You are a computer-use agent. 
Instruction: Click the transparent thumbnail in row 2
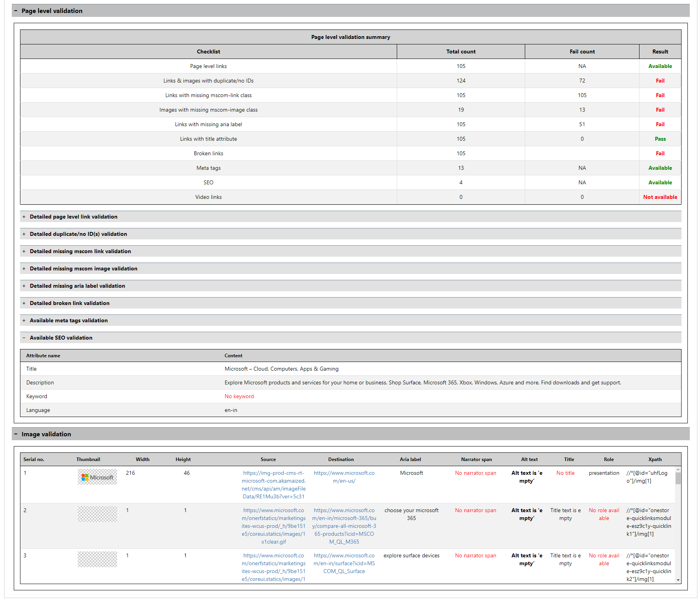pos(97,514)
